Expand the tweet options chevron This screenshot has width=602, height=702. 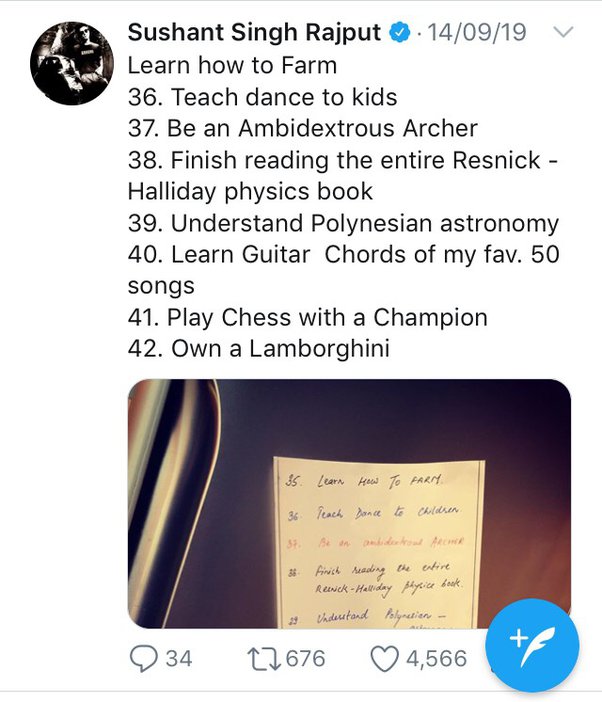tap(563, 32)
